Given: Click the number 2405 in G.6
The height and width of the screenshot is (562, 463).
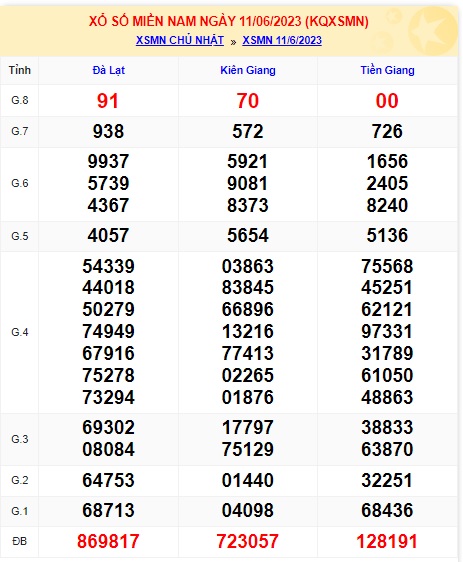Looking at the screenshot, I should (387, 184).
